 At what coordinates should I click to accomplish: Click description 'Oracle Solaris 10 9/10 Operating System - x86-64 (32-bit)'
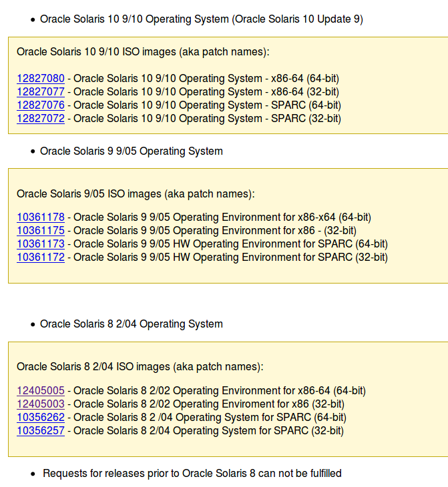point(206,92)
